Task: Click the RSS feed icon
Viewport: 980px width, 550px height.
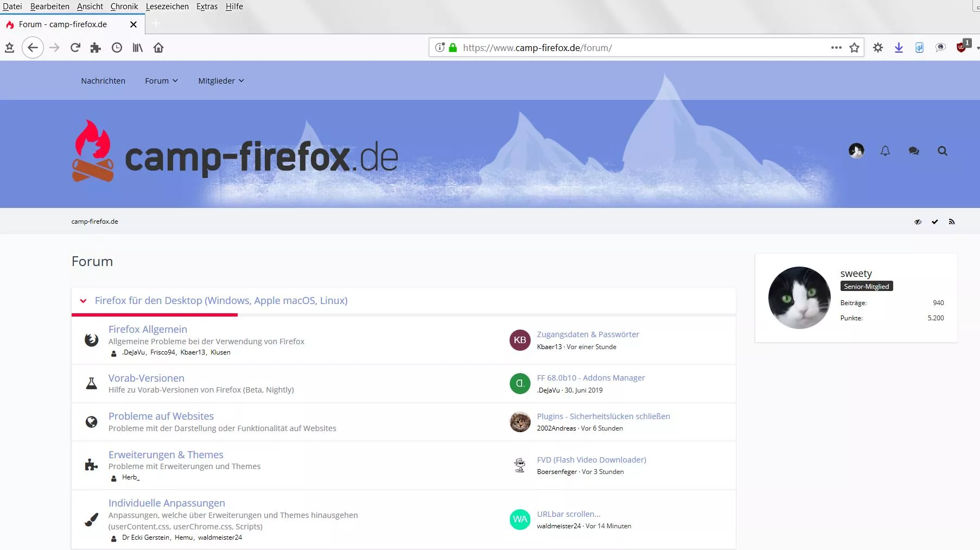Action: click(x=952, y=222)
